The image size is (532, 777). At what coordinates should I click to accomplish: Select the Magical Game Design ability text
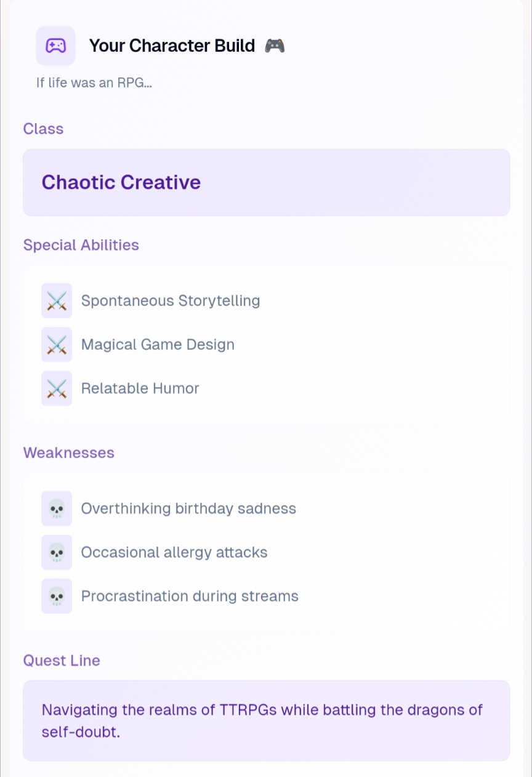click(x=158, y=344)
